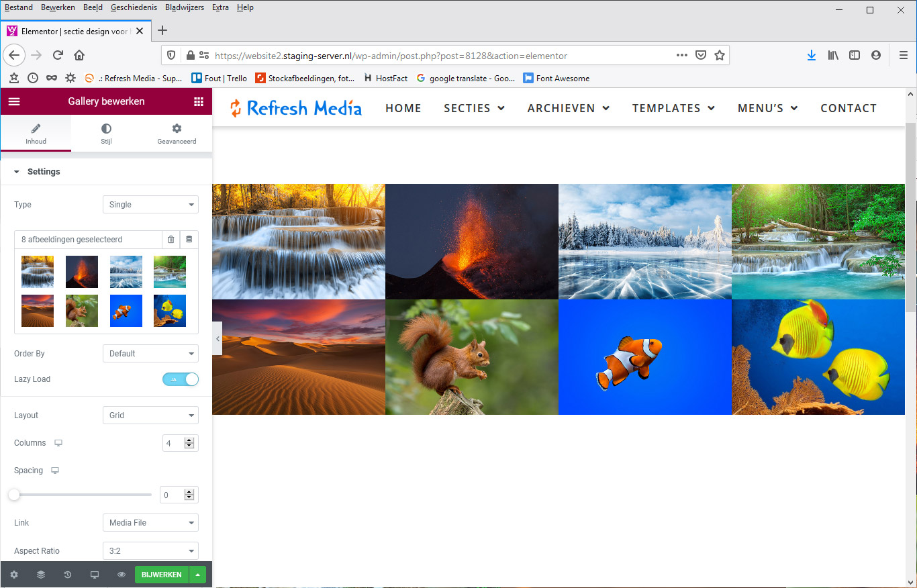Open the Type dropdown set to Single

pos(150,205)
